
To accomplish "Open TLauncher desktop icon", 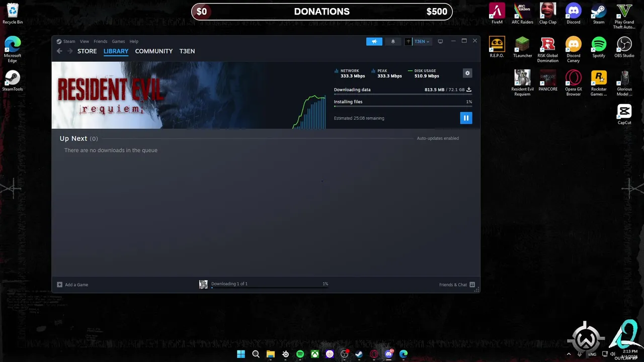I will pyautogui.click(x=522, y=47).
